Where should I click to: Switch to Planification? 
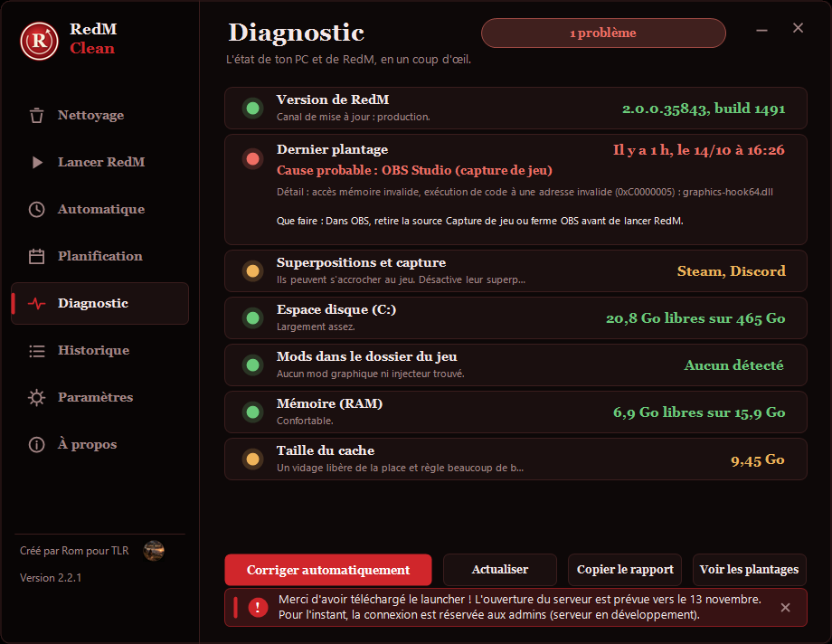99,257
